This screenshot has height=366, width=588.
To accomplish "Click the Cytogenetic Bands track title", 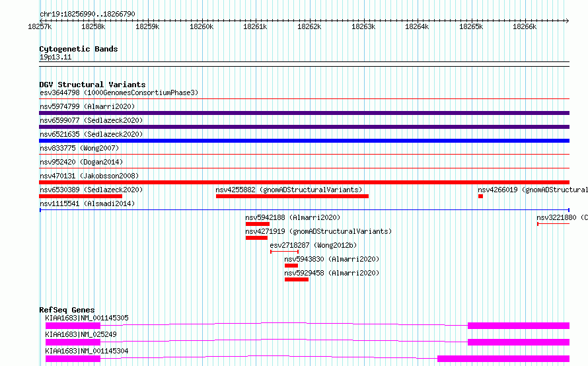I will [x=79, y=49].
